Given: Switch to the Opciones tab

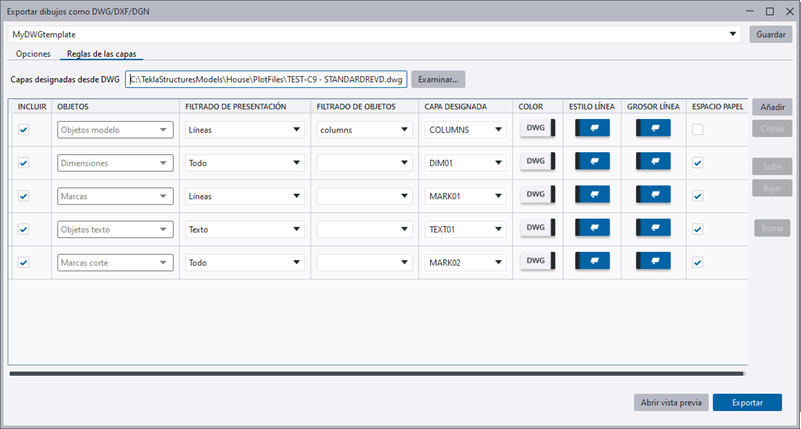Looking at the screenshot, I should pyautogui.click(x=34, y=53).
